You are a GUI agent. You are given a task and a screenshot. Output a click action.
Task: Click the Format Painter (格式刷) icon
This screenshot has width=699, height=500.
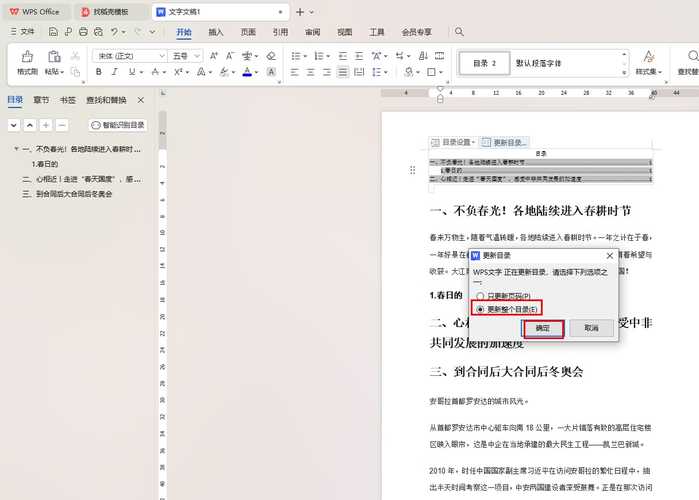click(x=27, y=57)
